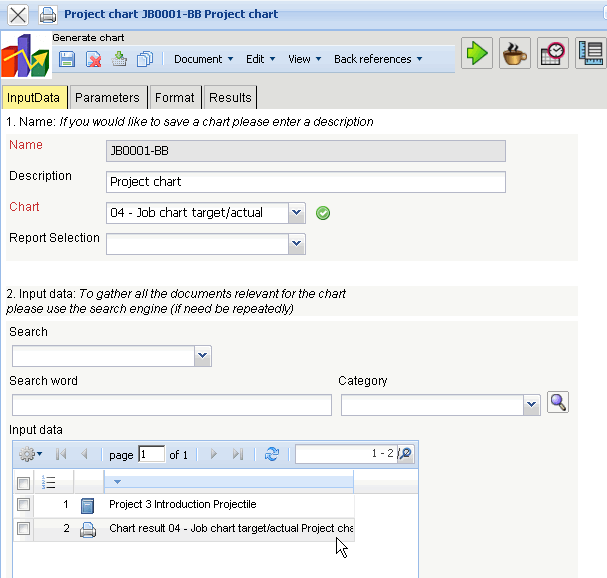This screenshot has width=607, height=578.
Task: Open Project 3 Introduction Projectile entry
Action: pyautogui.click(x=182, y=505)
